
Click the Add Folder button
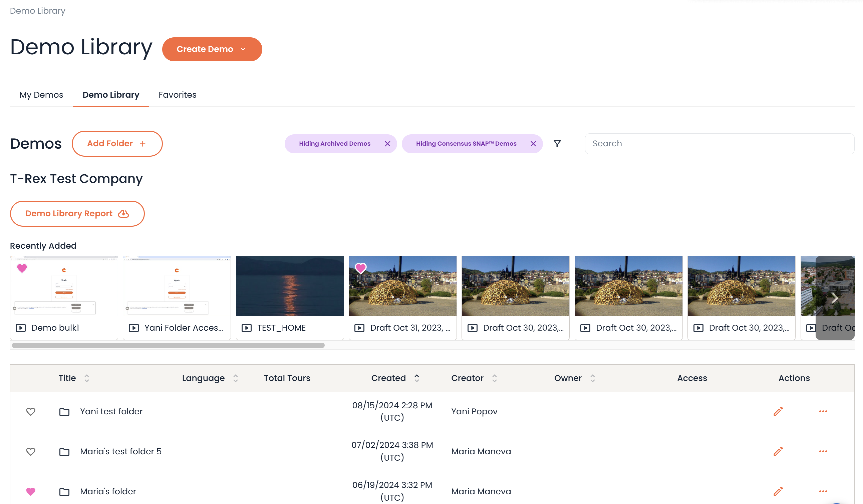pyautogui.click(x=117, y=143)
